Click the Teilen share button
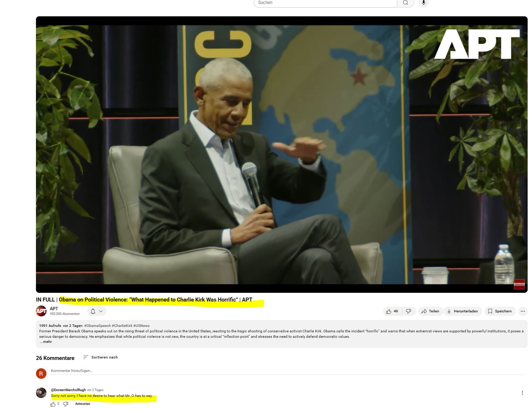The height and width of the screenshot is (410, 532). pos(430,311)
